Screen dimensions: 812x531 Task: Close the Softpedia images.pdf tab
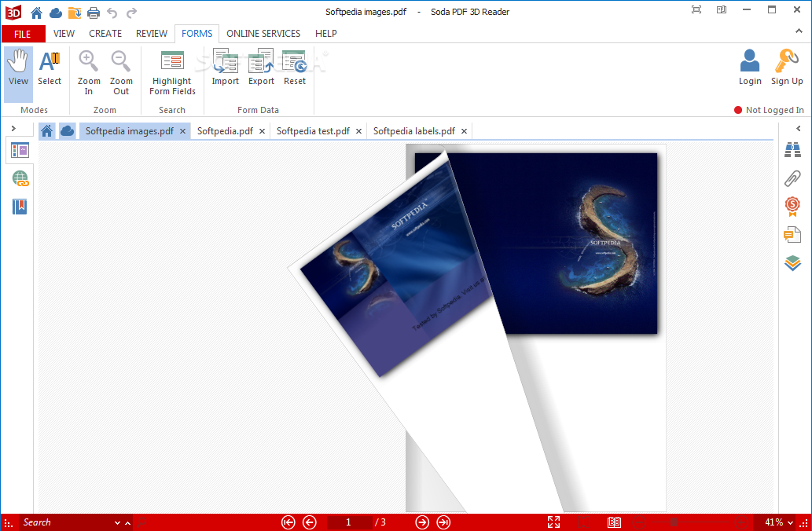[182, 131]
